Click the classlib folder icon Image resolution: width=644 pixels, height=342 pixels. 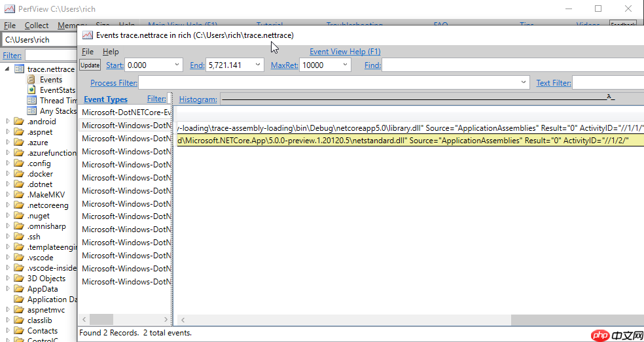19,320
